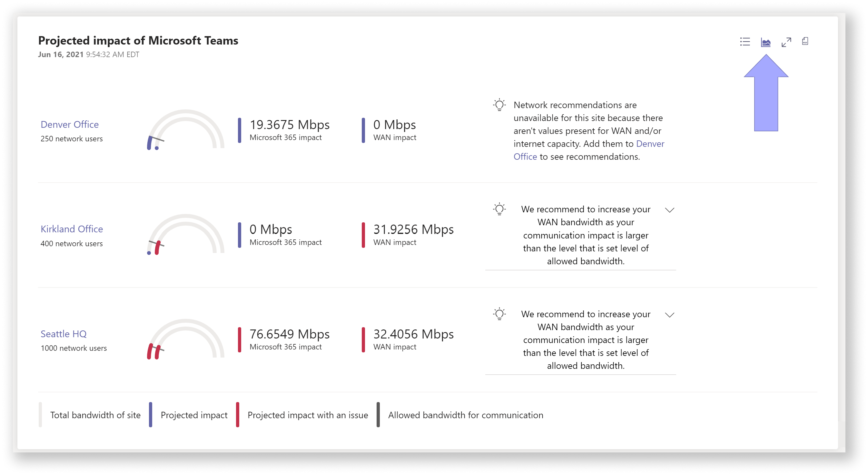
Task: Click the expand to fullscreen icon
Action: (x=786, y=41)
